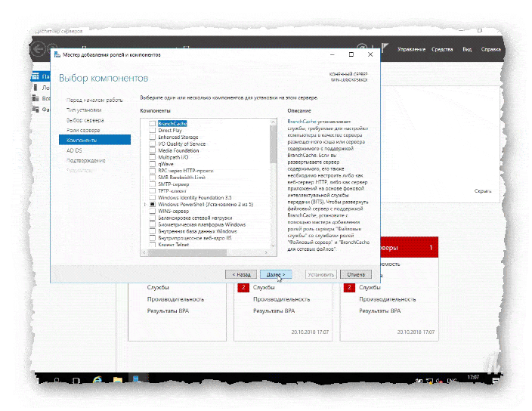532x411 pixels.
Task: Select the Биометрическая платформа Windows row
Action: (x=202, y=224)
